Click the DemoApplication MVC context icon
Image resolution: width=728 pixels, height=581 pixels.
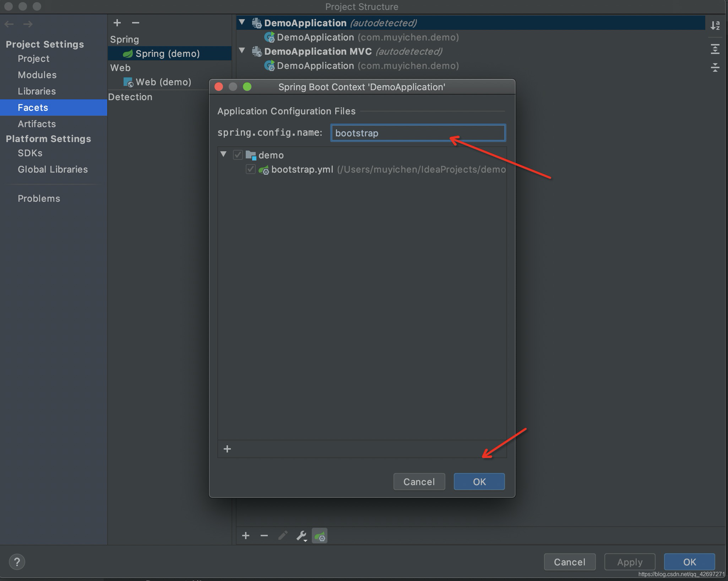pos(257,51)
